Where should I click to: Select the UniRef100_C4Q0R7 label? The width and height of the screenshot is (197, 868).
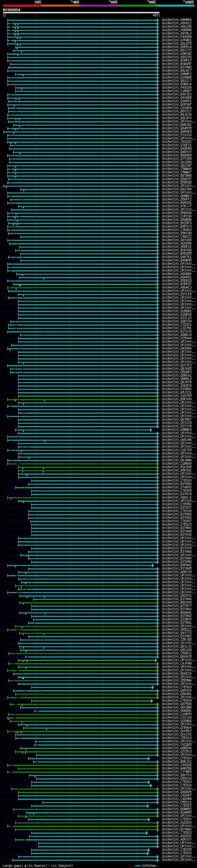tap(177, 796)
